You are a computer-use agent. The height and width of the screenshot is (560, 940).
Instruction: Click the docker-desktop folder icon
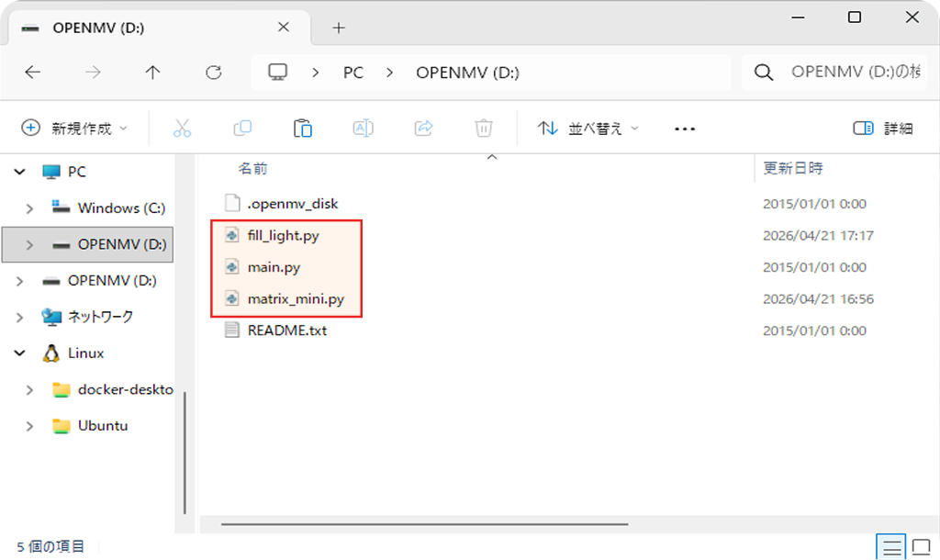(x=62, y=390)
